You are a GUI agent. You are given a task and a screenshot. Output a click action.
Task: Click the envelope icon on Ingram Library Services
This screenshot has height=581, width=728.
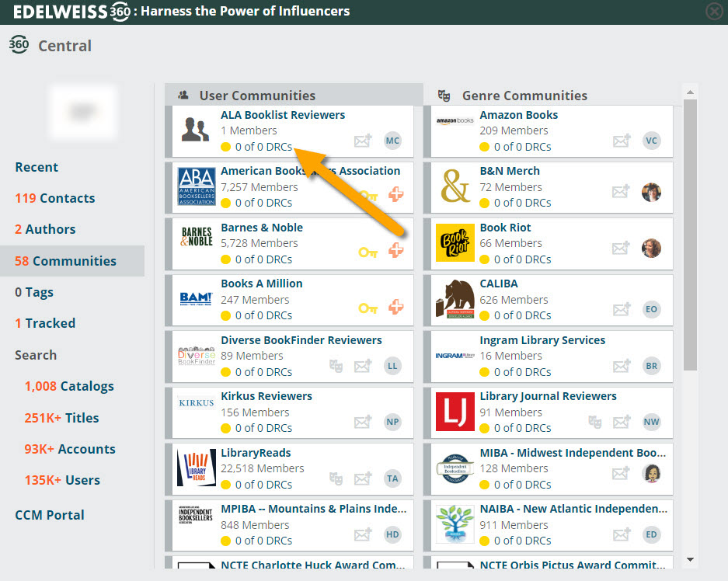pos(622,366)
